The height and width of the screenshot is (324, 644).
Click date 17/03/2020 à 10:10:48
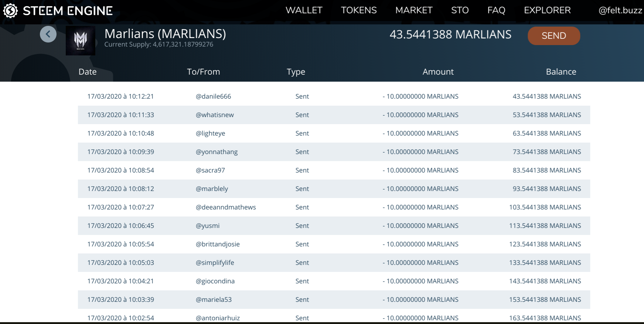120,133
